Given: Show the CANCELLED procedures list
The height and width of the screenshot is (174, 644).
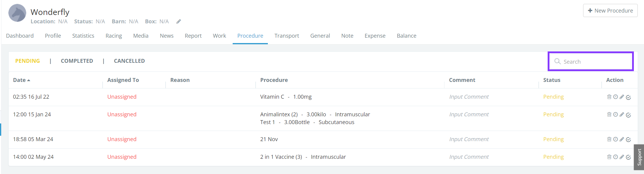Looking at the screenshot, I should (129, 61).
